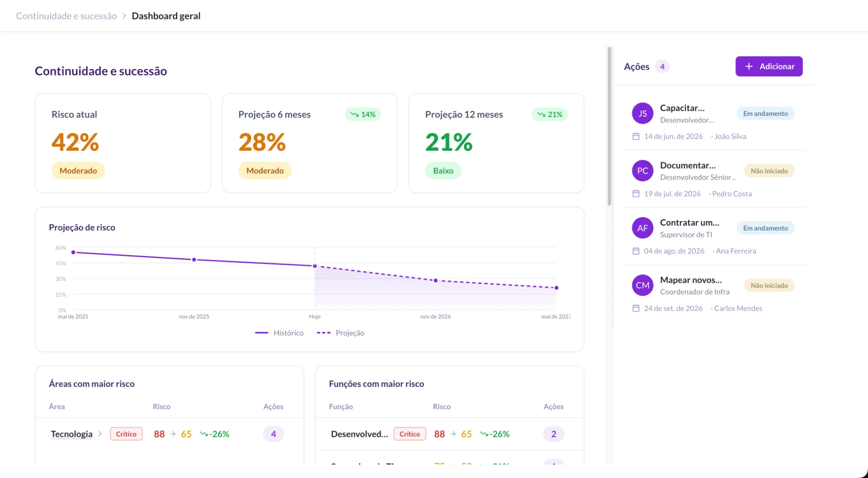The height and width of the screenshot is (478, 868).
Task: Click downward trend icon in 14% badge
Action: (x=354, y=114)
